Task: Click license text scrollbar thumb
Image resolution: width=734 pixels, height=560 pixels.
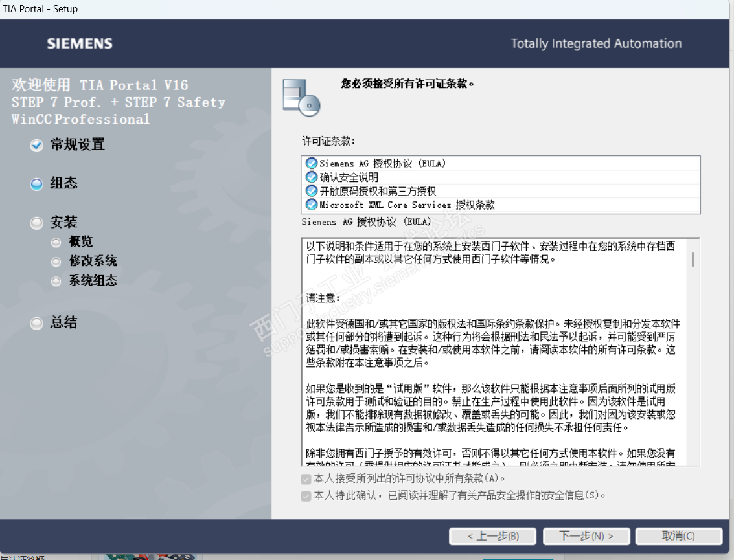Action: 693,260
